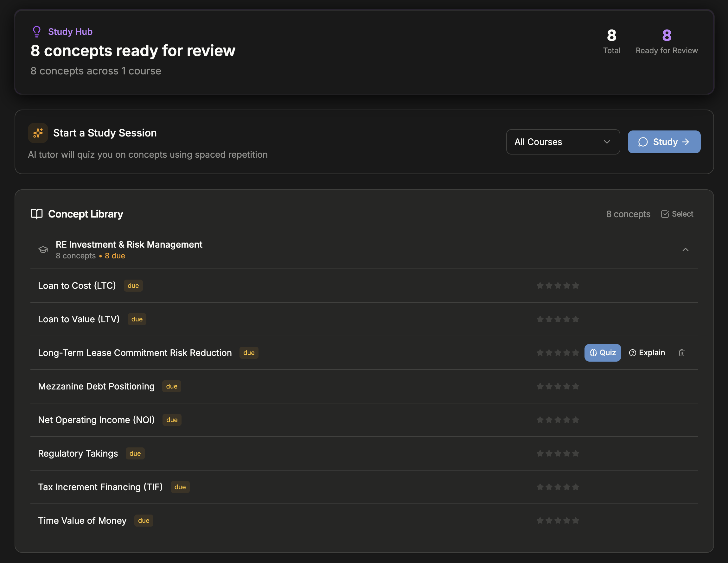Set Regulatory Takings rating to three stars
Viewport: 728px width, 563px height.
tap(558, 454)
